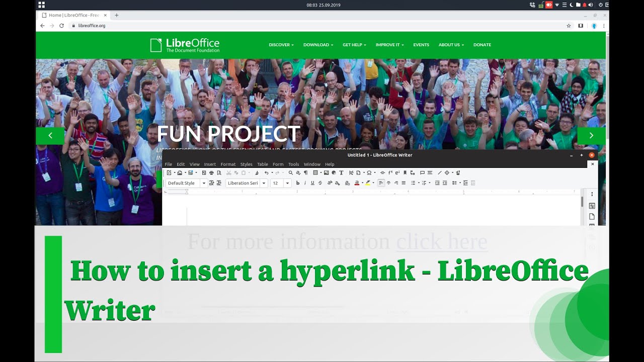Toggle Align Right paragraph button
The height and width of the screenshot is (362, 644).
pyautogui.click(x=396, y=183)
